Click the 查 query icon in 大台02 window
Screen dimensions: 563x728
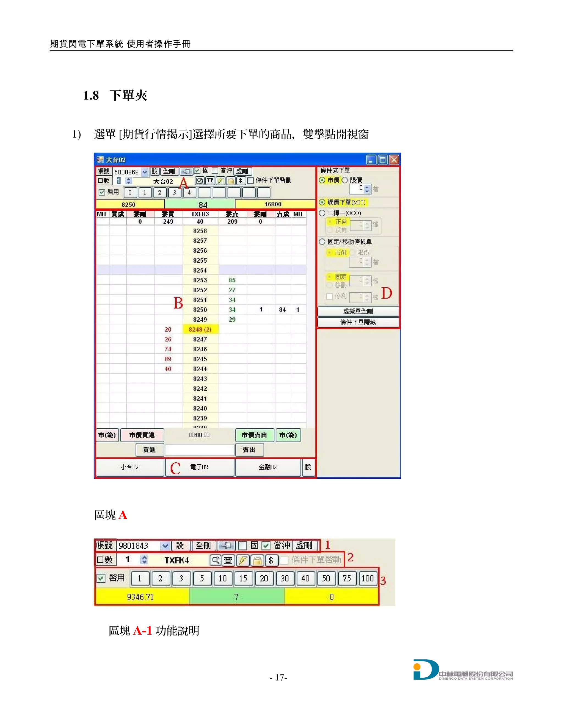pos(210,181)
